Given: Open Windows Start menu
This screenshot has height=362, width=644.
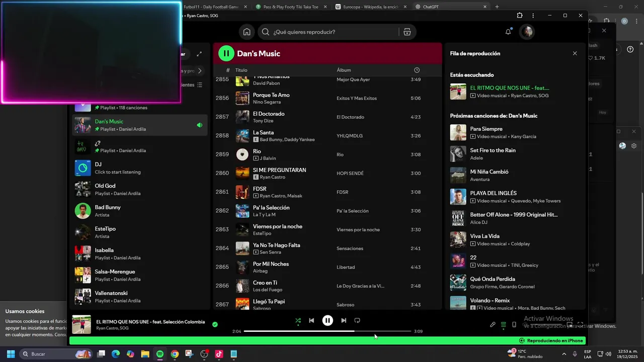Looking at the screenshot, I should point(11,354).
